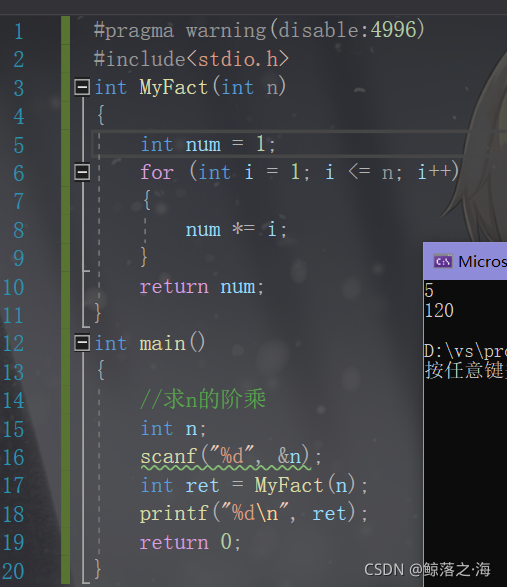Viewport: 507px width, 587px height.
Task: Click the console window icon beside Micros
Action: [x=443, y=261]
